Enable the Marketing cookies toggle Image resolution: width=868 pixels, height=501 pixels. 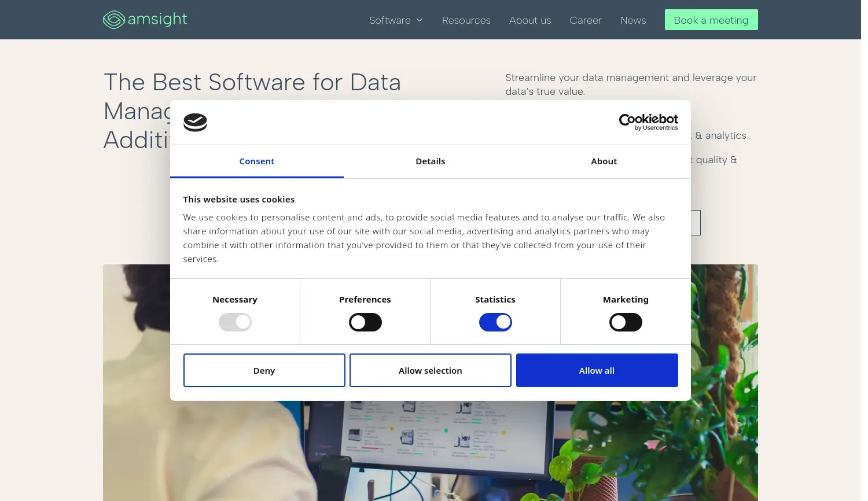[x=626, y=322]
